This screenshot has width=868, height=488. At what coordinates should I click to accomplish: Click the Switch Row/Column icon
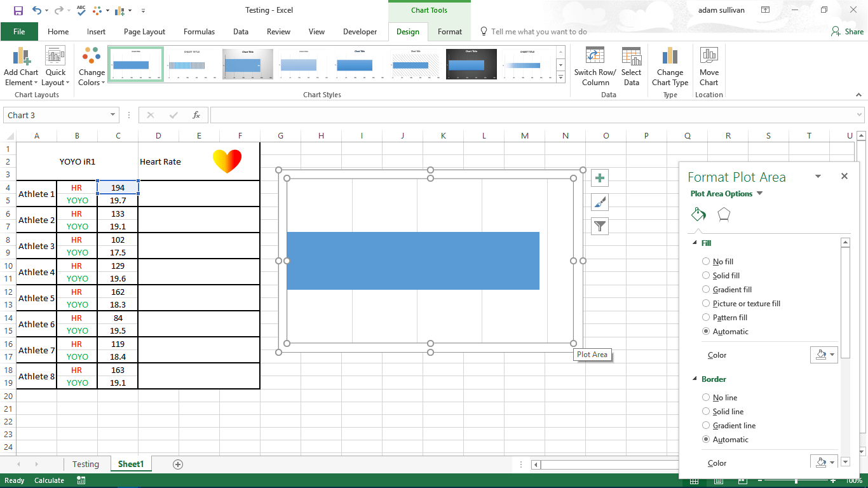(595, 57)
